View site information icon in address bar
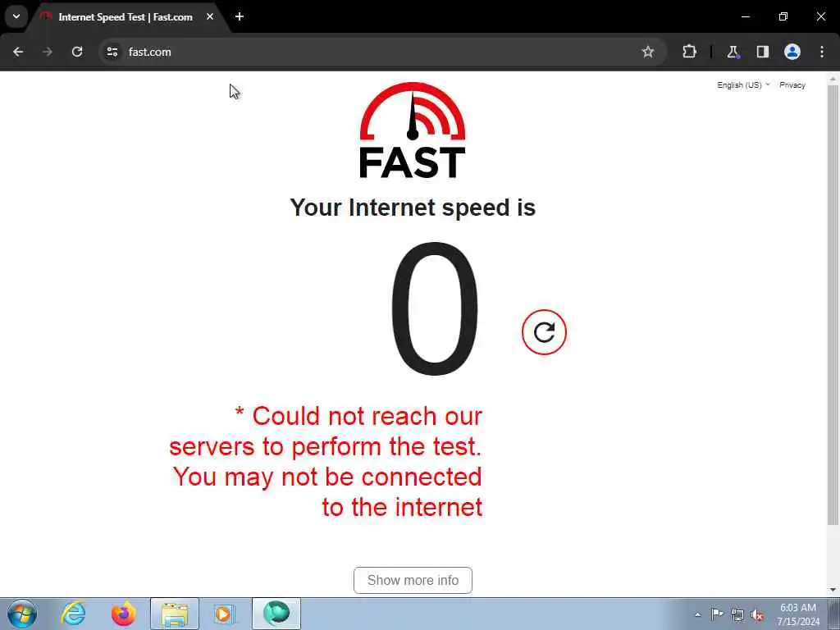The image size is (840, 630). (112, 52)
